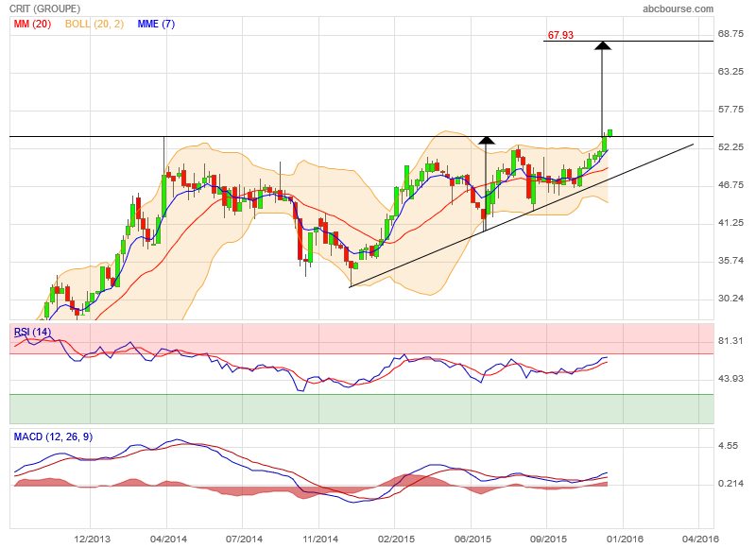Click the upper target arrowhead near 67.93
Screen dimensions: 756x548
603,45
